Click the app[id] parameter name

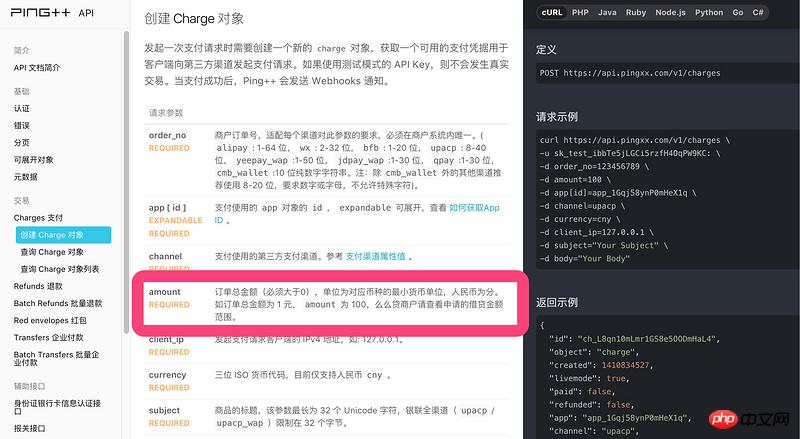(167, 208)
